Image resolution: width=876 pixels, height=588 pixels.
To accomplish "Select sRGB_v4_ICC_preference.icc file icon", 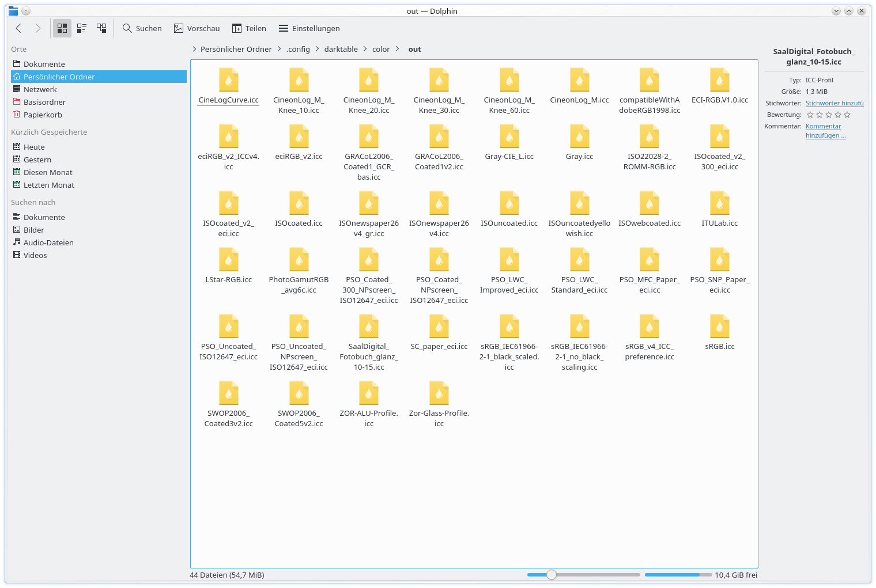I will pos(650,327).
